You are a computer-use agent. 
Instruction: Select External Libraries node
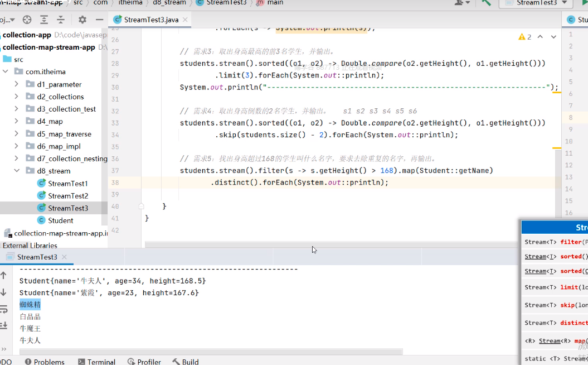(x=30, y=245)
